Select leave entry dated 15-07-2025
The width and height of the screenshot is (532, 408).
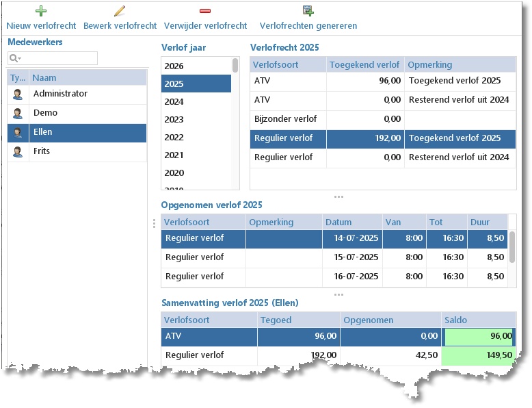point(334,257)
